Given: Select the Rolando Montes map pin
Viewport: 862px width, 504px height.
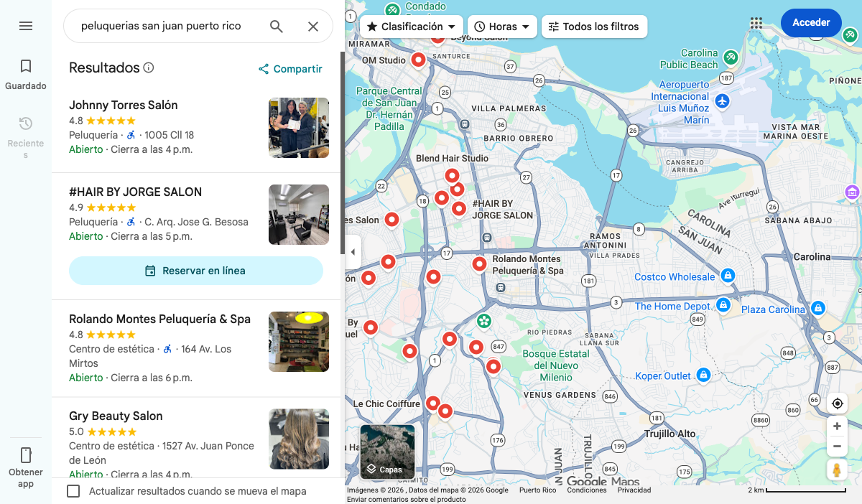Looking at the screenshot, I should 479,265.
